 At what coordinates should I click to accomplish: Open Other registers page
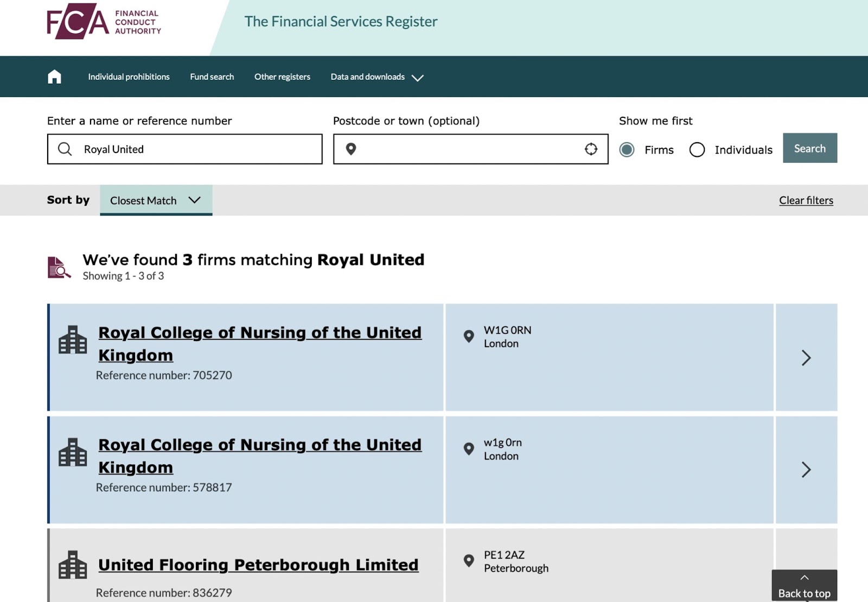[x=282, y=77]
